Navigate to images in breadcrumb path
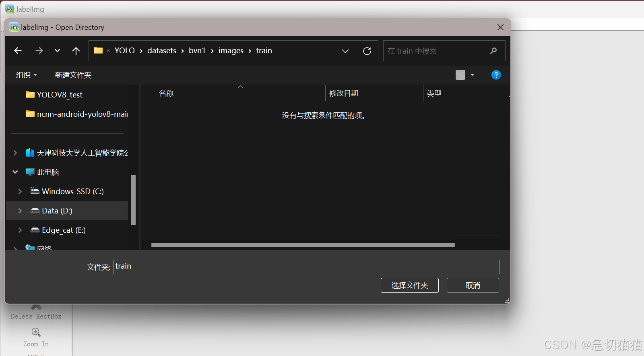Screen dimensions: 644x356 (x=231, y=51)
